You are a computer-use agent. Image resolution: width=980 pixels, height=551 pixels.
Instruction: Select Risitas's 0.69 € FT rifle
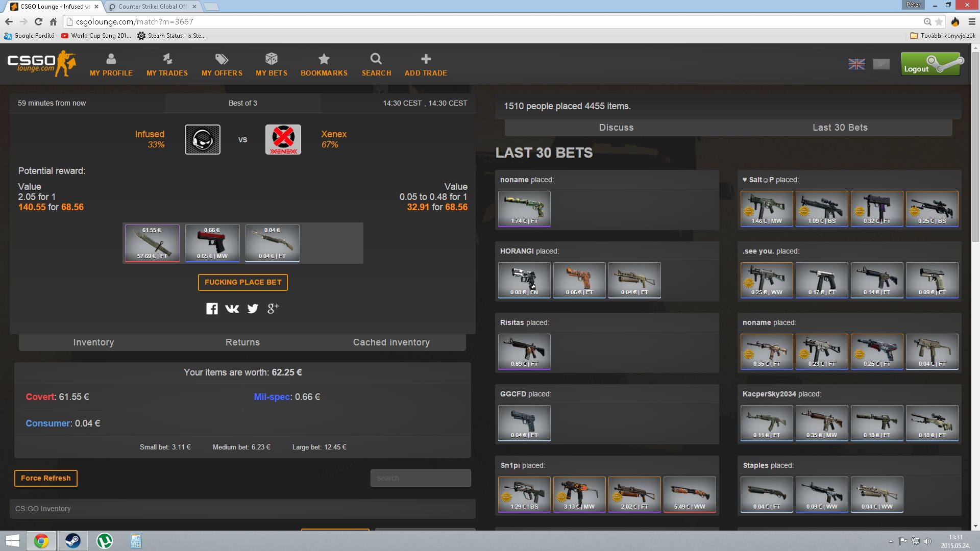pyautogui.click(x=524, y=352)
